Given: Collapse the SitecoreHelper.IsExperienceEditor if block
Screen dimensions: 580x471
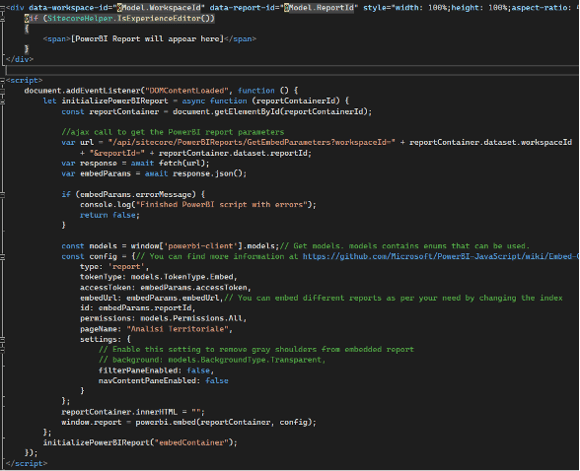Looking at the screenshot, I should (2, 18).
